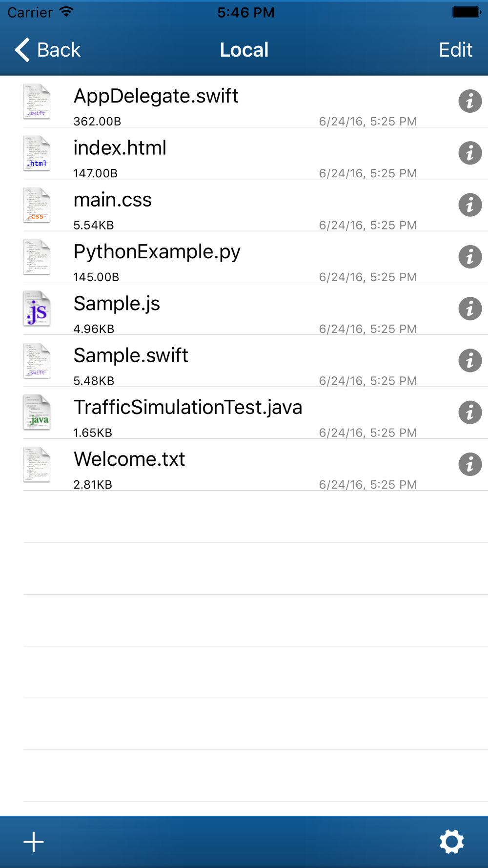This screenshot has width=488, height=868.
Task: Open the Welcome.txt file
Action: click(244, 464)
